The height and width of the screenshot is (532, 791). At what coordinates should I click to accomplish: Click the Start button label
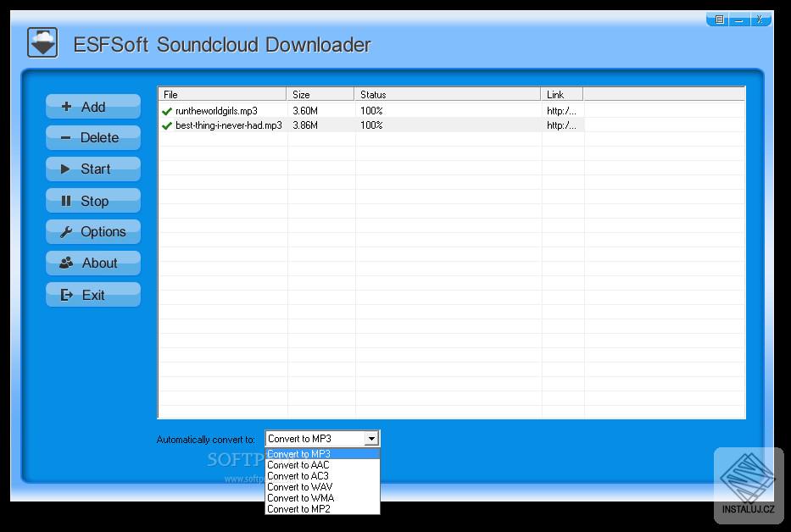(95, 169)
